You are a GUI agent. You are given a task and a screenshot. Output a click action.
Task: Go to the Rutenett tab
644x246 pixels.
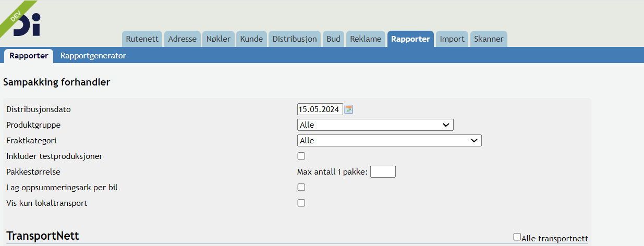142,39
